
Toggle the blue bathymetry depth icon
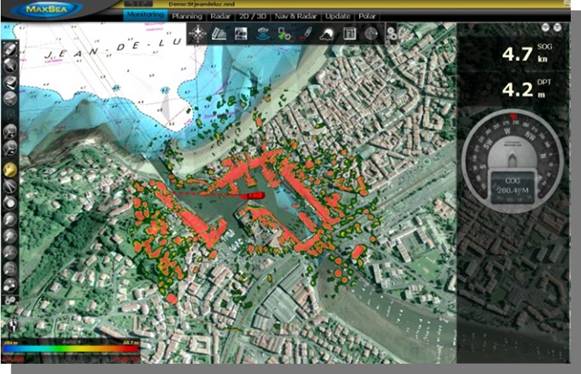[x=262, y=34]
